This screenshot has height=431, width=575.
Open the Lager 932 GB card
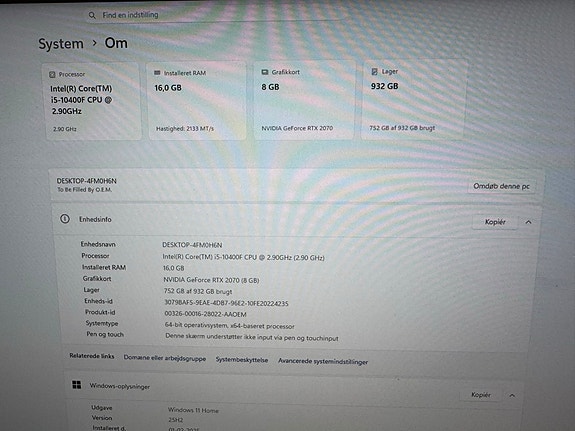[x=414, y=99]
